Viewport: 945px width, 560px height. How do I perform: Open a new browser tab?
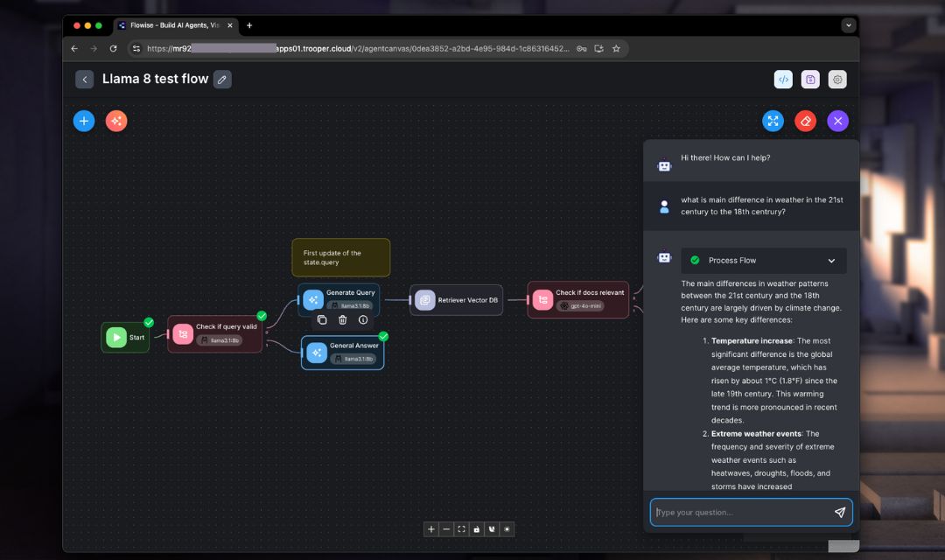[x=249, y=24]
